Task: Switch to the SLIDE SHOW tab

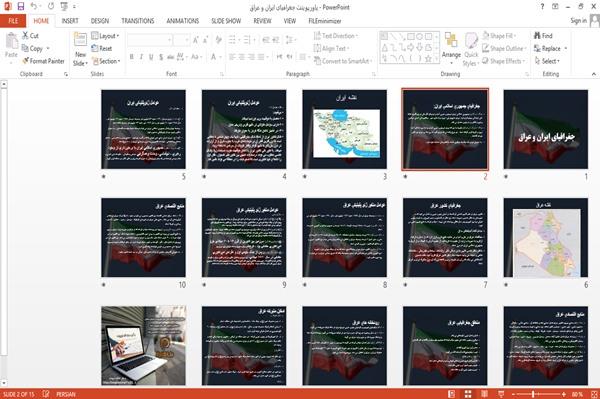Action: click(x=226, y=21)
